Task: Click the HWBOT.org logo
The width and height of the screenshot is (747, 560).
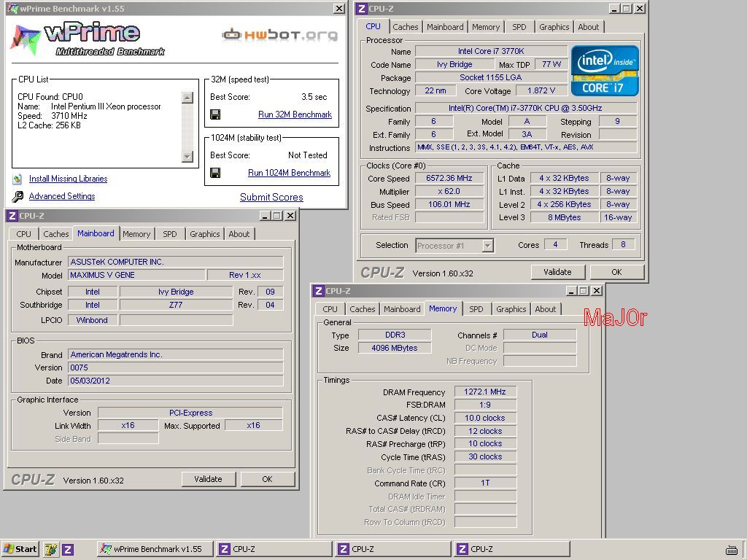Action: [x=279, y=34]
